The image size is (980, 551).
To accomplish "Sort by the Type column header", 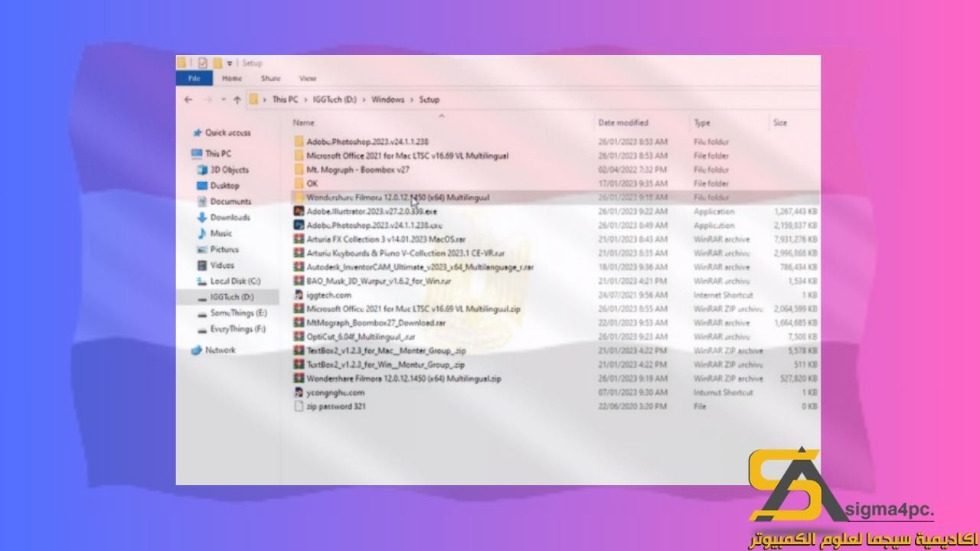I will [x=702, y=122].
